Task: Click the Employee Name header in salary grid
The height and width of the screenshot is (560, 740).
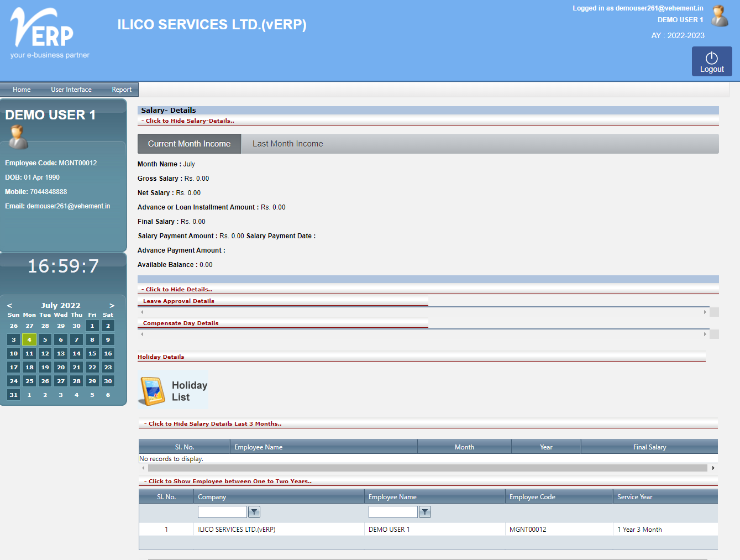Action: point(323,447)
